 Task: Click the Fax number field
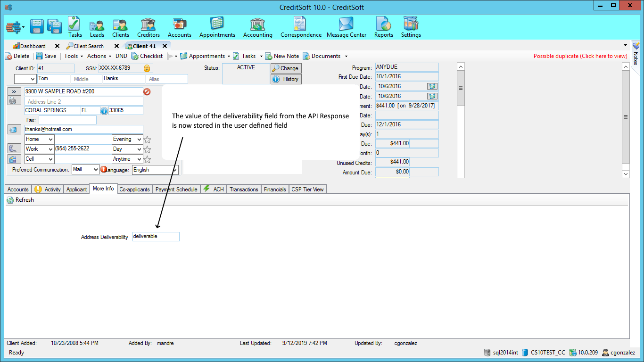pos(67,120)
